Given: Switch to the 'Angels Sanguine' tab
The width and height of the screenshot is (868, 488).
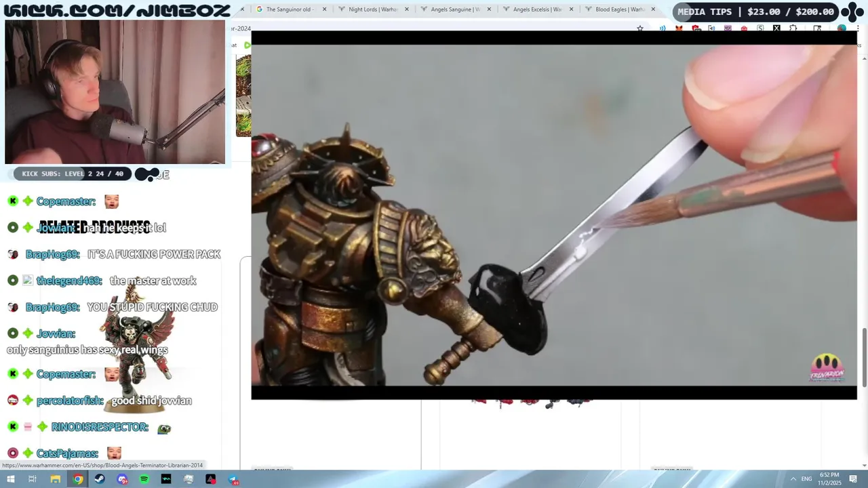Looking at the screenshot, I should point(456,9).
